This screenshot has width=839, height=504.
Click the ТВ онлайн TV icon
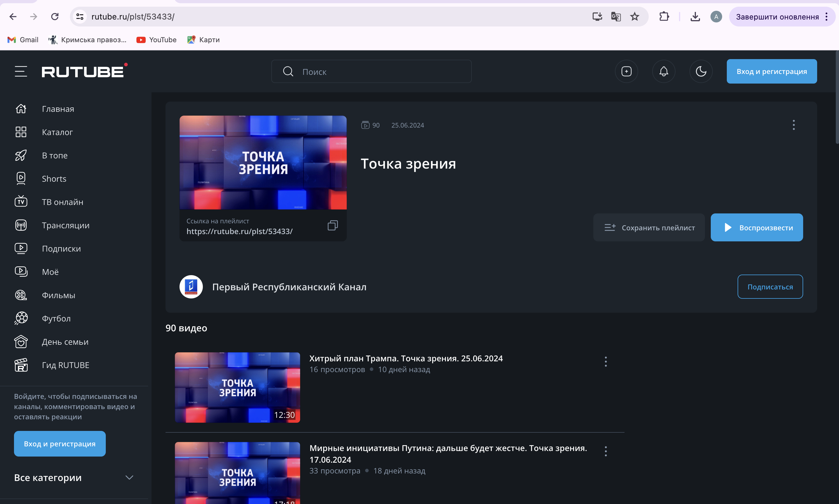point(21,202)
